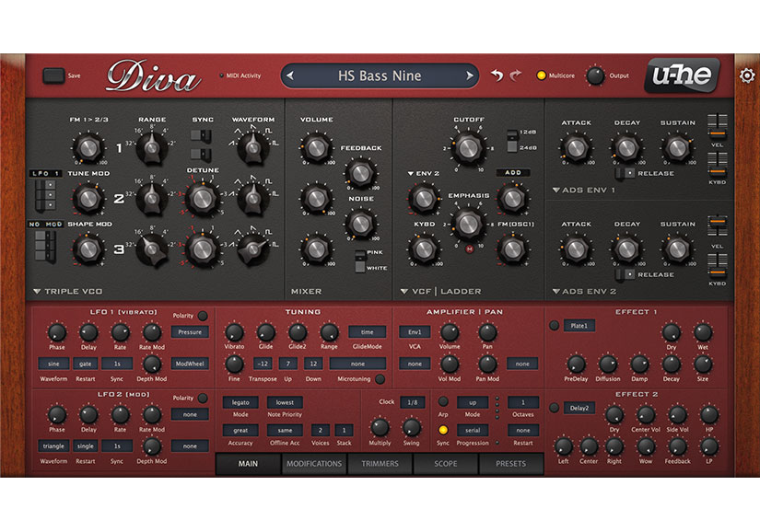Toggle ADS ENV 1 Release switch

pos(625,173)
